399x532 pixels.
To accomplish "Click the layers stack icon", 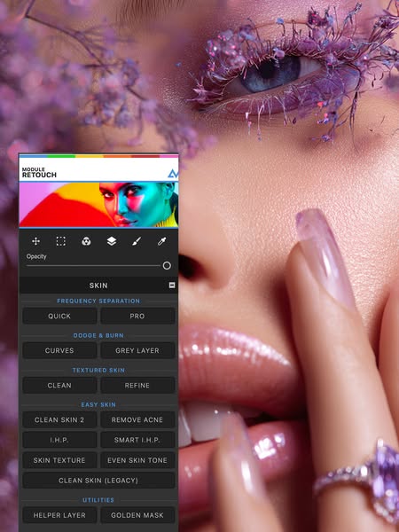I will coord(112,241).
